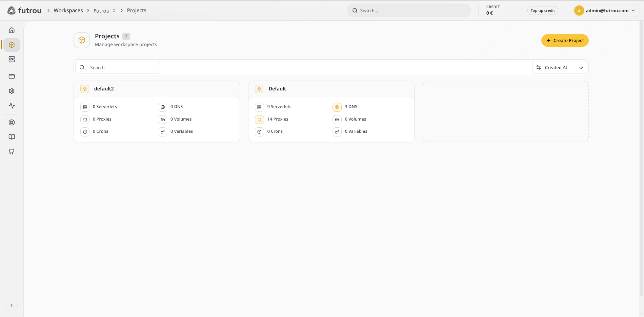Open the Futrou workspace switcher

pos(104,10)
